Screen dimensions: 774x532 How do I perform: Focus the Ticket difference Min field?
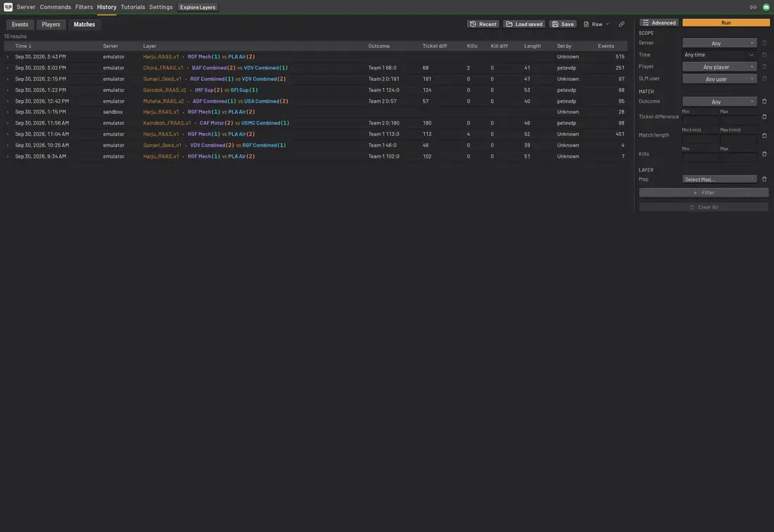pyautogui.click(x=700, y=120)
